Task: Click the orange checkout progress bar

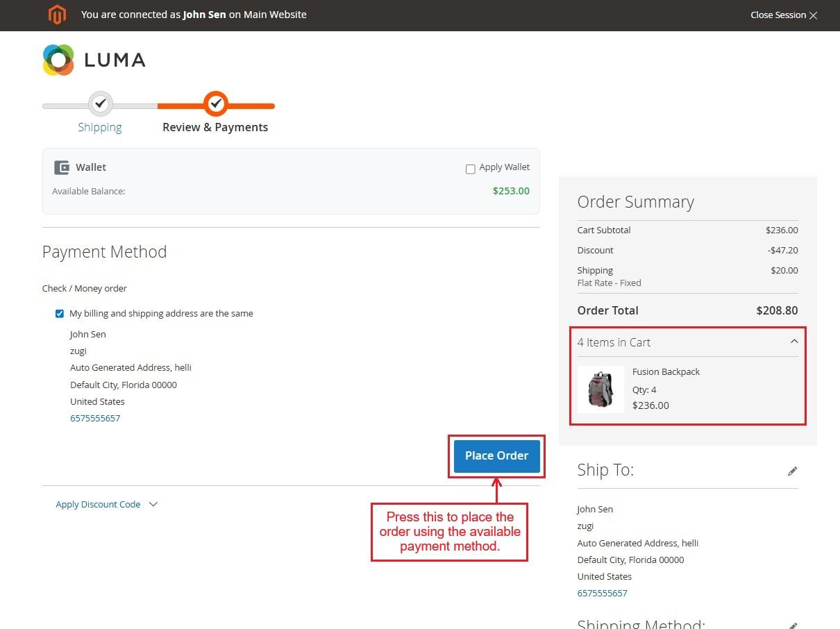Action: [x=250, y=106]
